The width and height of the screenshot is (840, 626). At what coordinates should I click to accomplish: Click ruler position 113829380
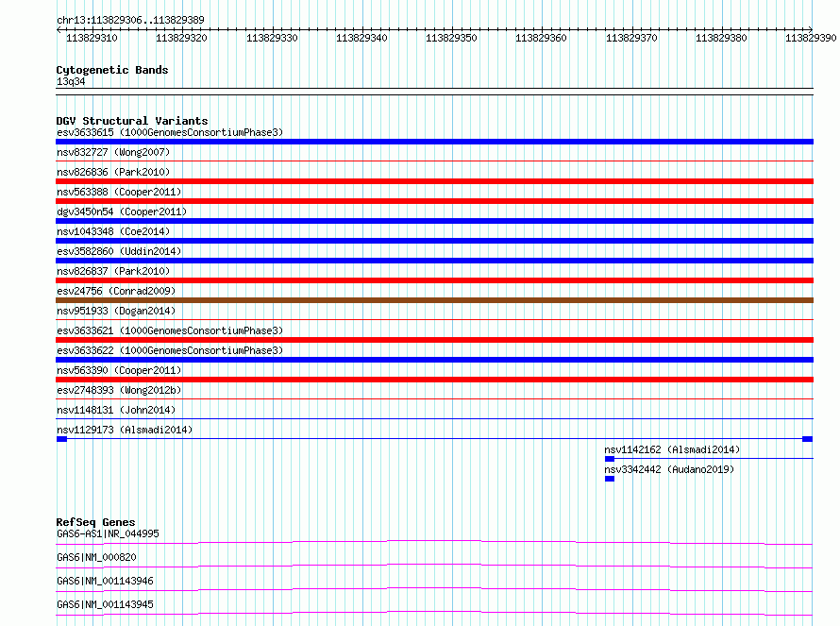[x=721, y=38]
